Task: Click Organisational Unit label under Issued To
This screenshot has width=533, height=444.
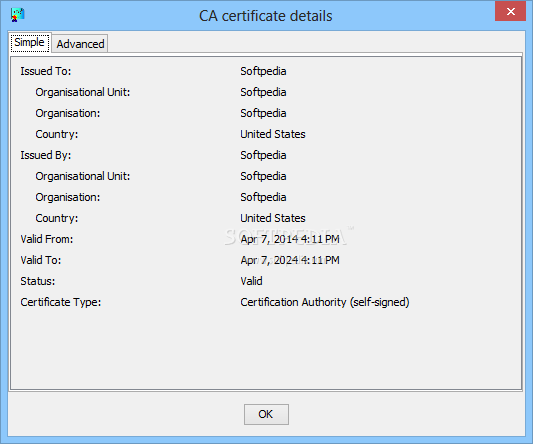Action: click(83, 92)
